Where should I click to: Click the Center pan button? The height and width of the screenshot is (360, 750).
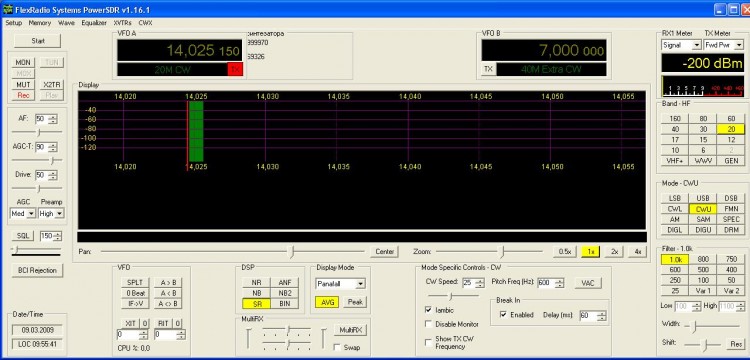[x=384, y=252]
